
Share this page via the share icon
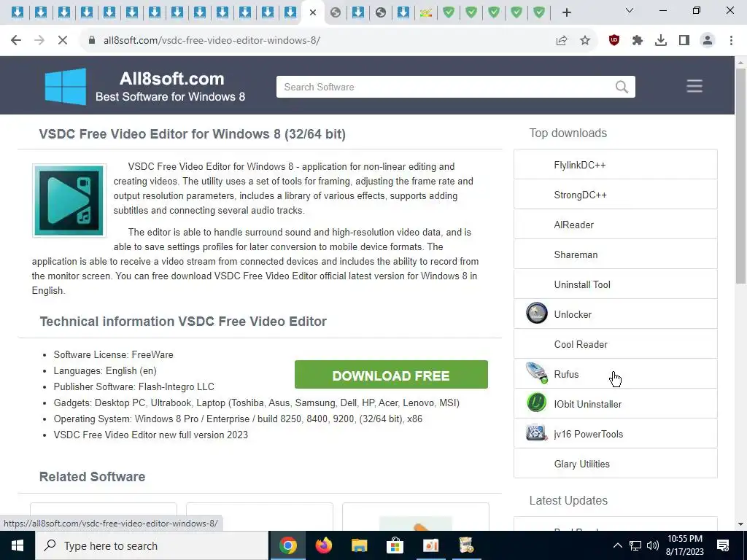tap(562, 41)
